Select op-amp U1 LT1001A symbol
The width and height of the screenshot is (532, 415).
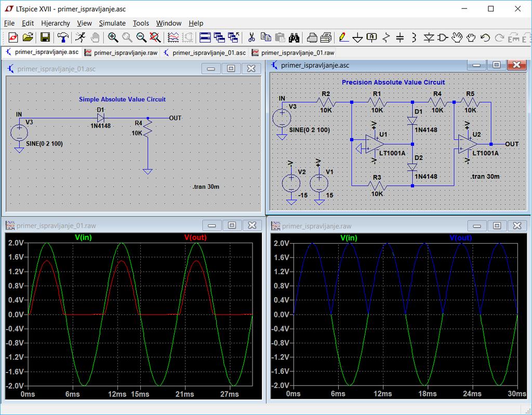[x=375, y=144]
